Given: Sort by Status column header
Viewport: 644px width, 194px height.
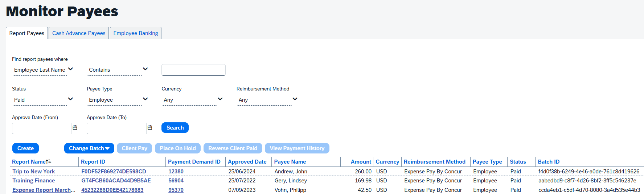Looking at the screenshot, I should click(x=518, y=162).
